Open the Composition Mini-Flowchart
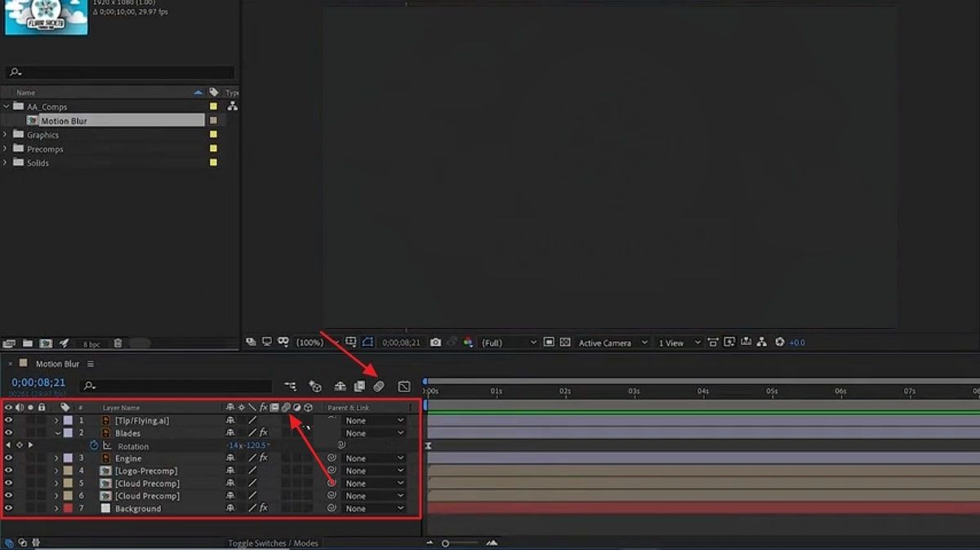This screenshot has width=980, height=550. (290, 385)
